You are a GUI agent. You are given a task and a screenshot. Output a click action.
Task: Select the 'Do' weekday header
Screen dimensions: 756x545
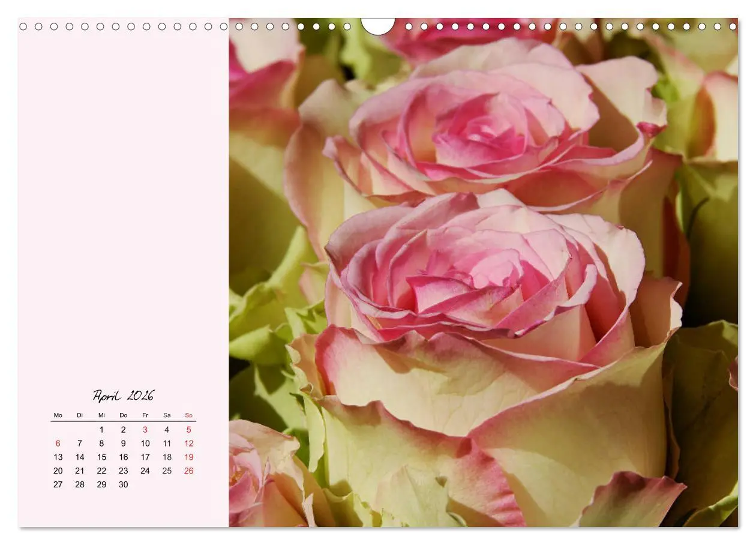point(124,415)
